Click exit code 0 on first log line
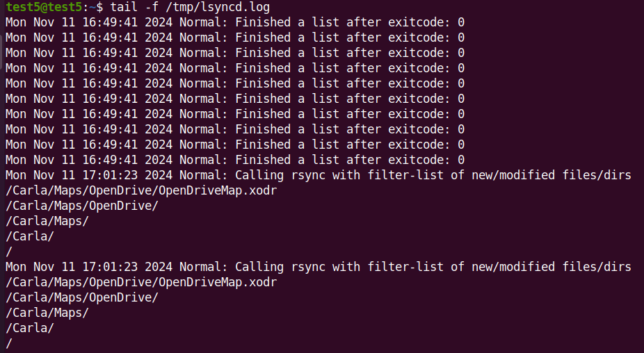 [460, 22]
